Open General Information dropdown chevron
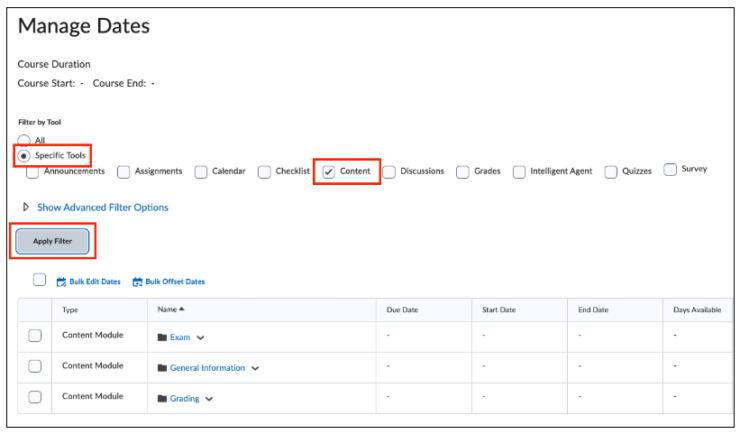740x434 pixels. tap(255, 368)
